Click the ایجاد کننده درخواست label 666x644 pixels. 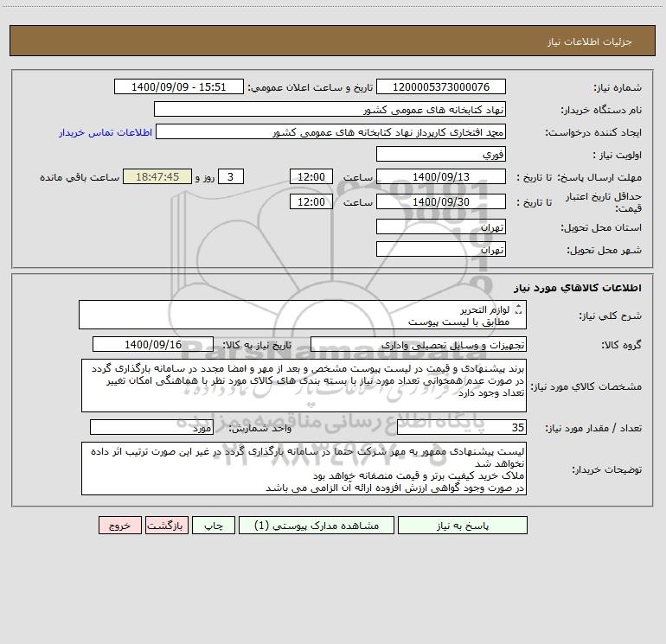[x=594, y=132]
